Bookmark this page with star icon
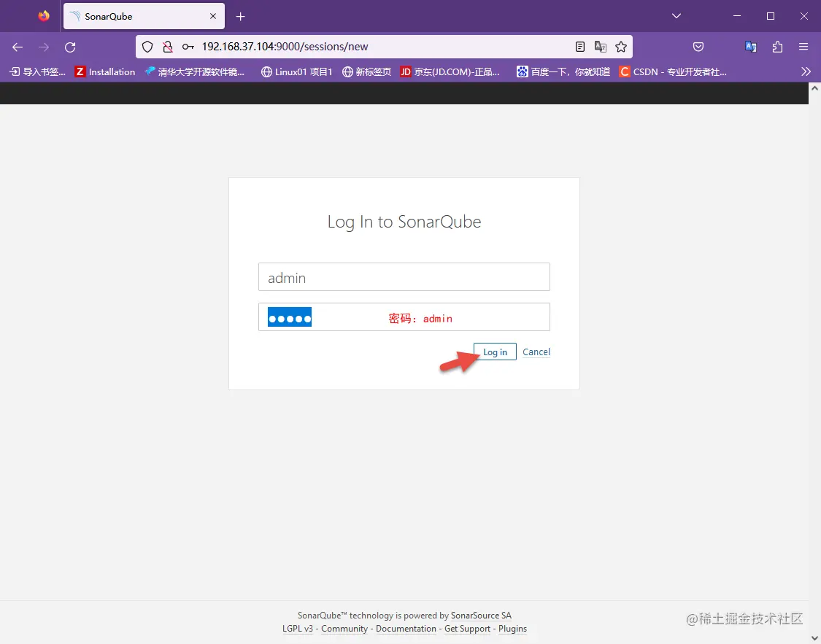The height and width of the screenshot is (644, 821). coord(621,47)
